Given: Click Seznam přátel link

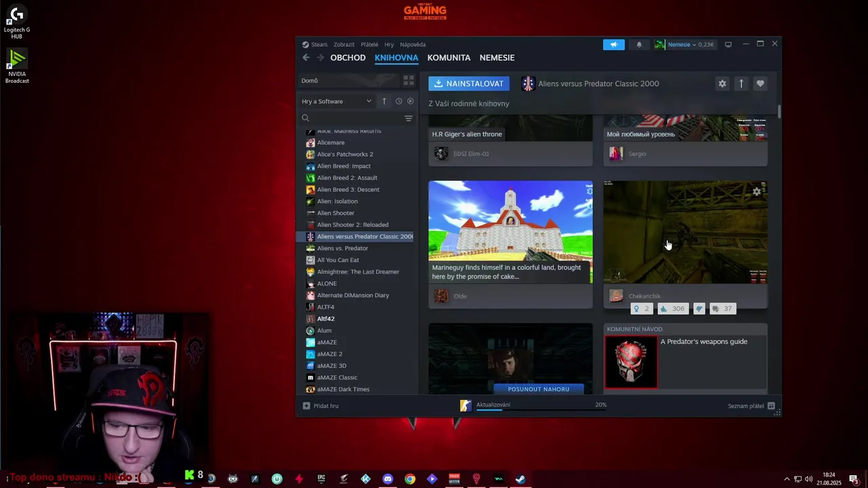Looking at the screenshot, I should point(746,405).
